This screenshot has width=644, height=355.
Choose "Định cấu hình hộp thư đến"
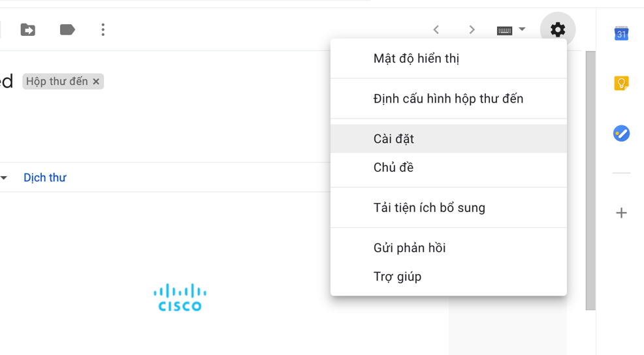click(448, 99)
